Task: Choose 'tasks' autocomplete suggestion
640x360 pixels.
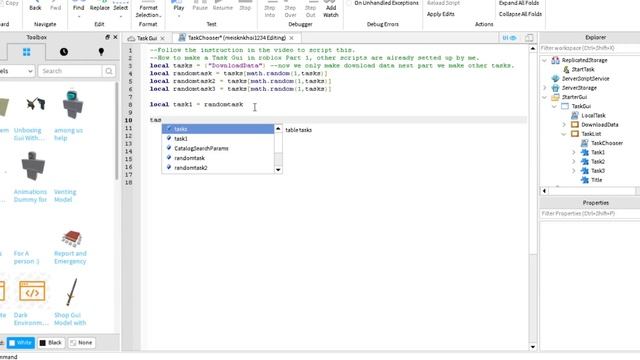Action: 218,129
